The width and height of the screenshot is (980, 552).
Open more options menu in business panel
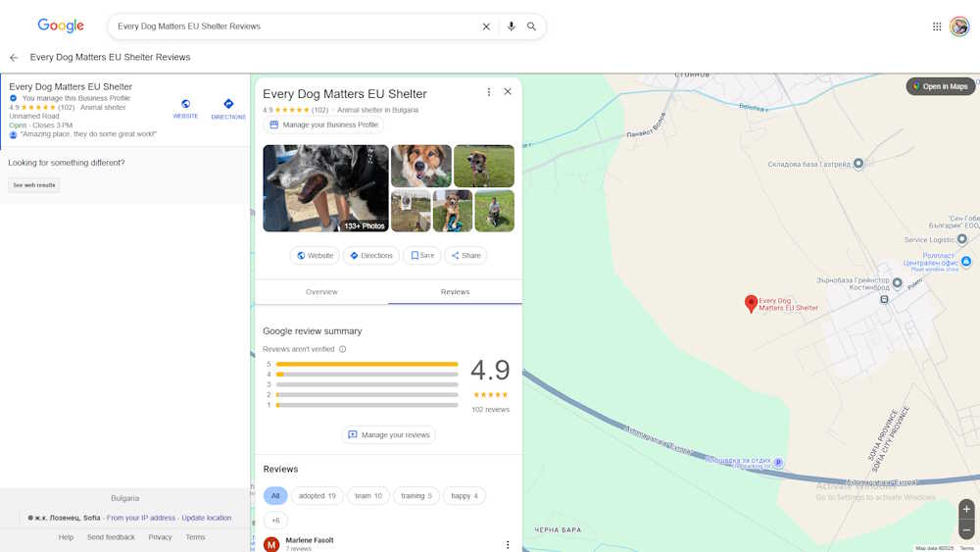[x=489, y=92]
